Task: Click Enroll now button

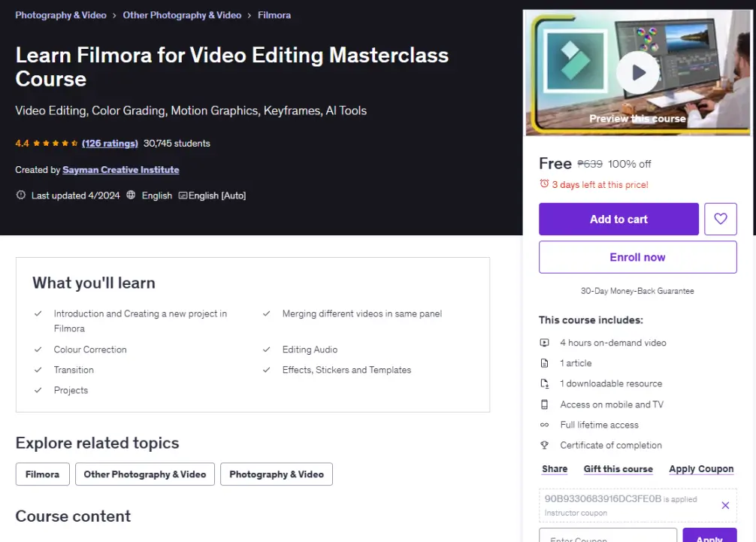Action: (637, 257)
